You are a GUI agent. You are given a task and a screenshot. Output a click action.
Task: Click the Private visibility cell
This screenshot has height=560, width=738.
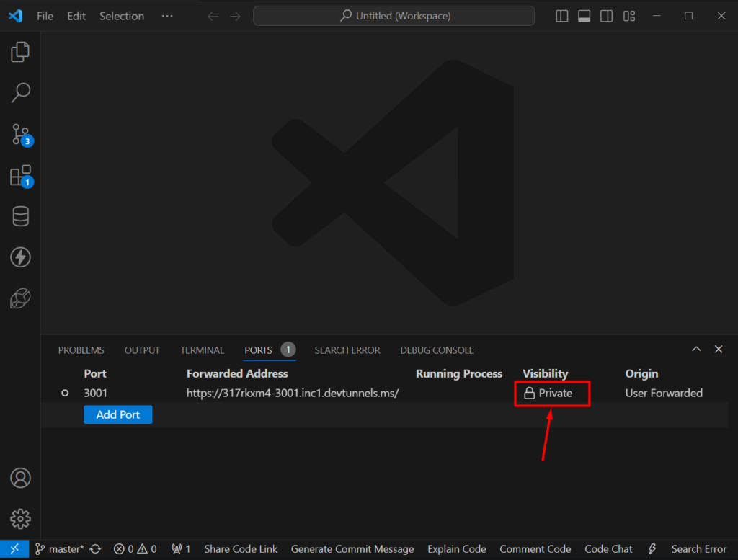pyautogui.click(x=549, y=393)
